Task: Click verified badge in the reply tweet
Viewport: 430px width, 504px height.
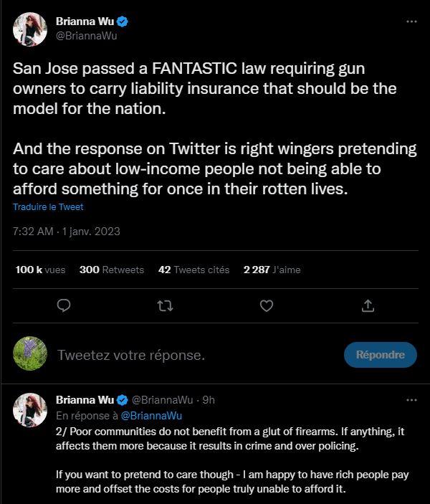Action: point(123,400)
